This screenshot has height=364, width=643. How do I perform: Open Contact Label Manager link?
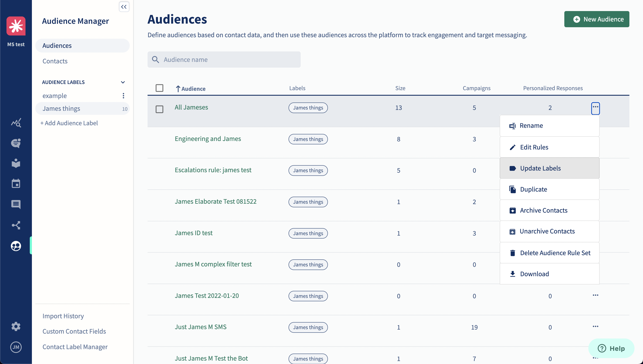coord(75,347)
